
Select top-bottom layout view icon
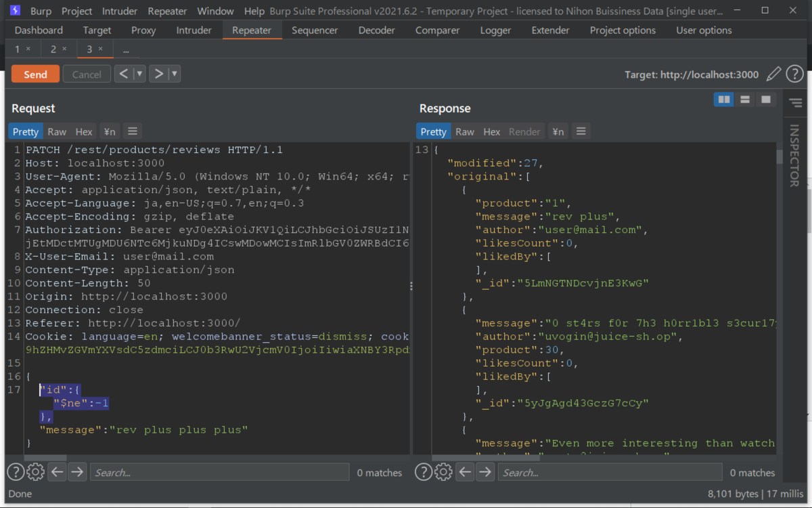pos(745,100)
